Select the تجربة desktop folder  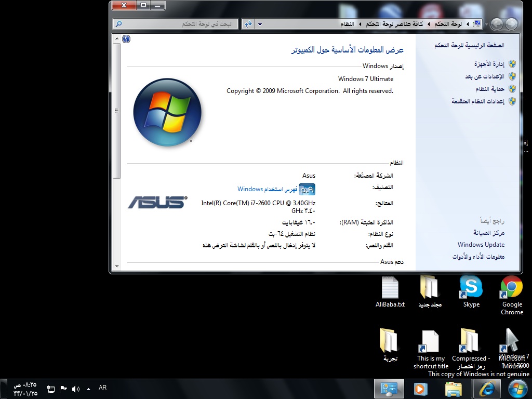click(390, 345)
